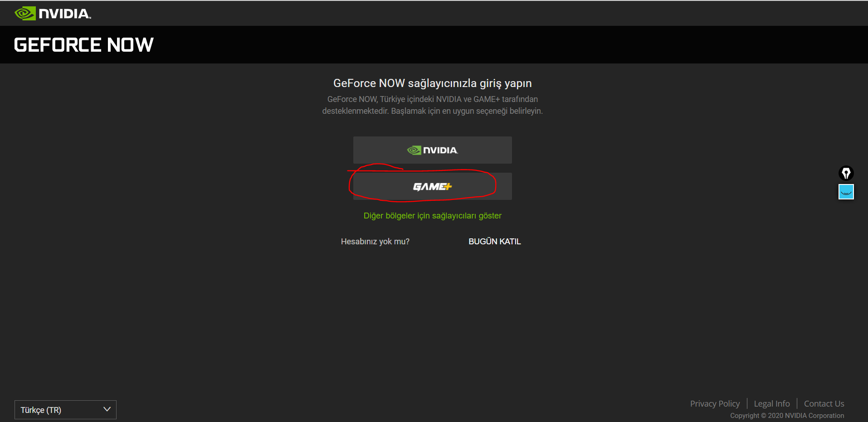Click the Hesabınız yok mu? text
The height and width of the screenshot is (422, 868).
tap(375, 241)
